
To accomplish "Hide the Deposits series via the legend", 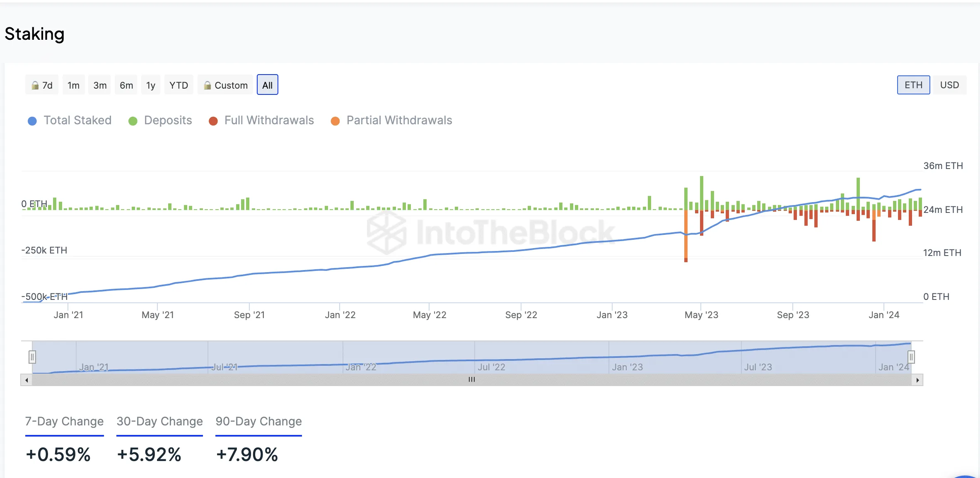I will (x=160, y=121).
